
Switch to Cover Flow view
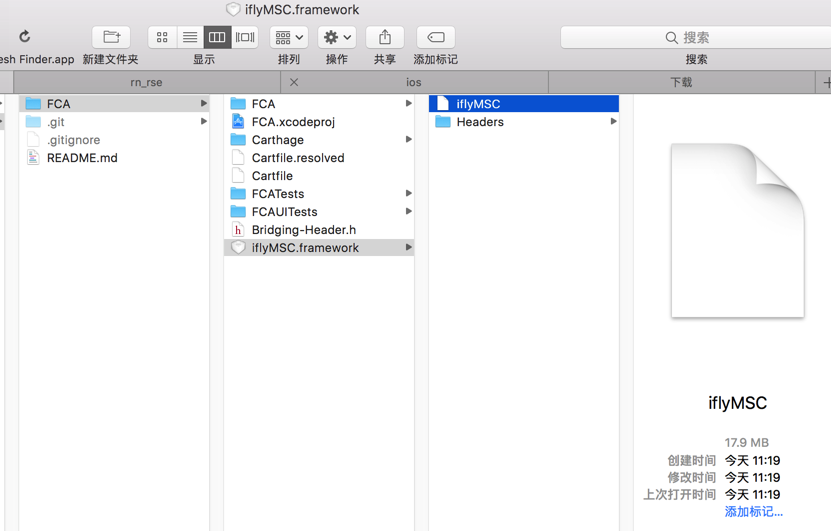tap(245, 37)
